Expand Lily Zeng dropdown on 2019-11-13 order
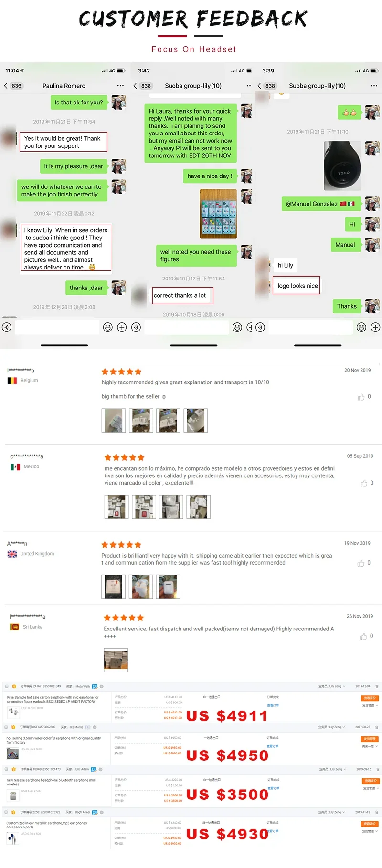The image size is (382, 868). click(344, 812)
